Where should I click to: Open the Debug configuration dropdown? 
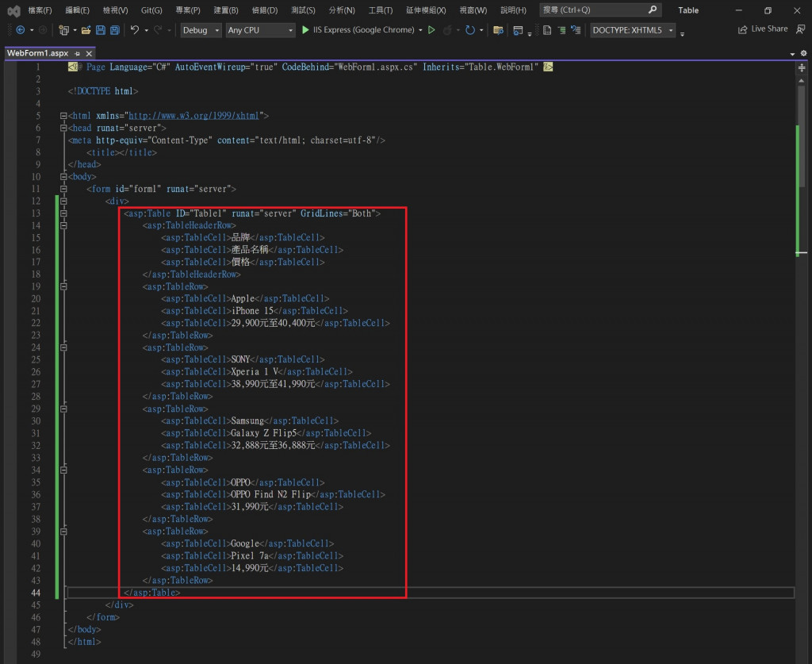pyautogui.click(x=201, y=30)
